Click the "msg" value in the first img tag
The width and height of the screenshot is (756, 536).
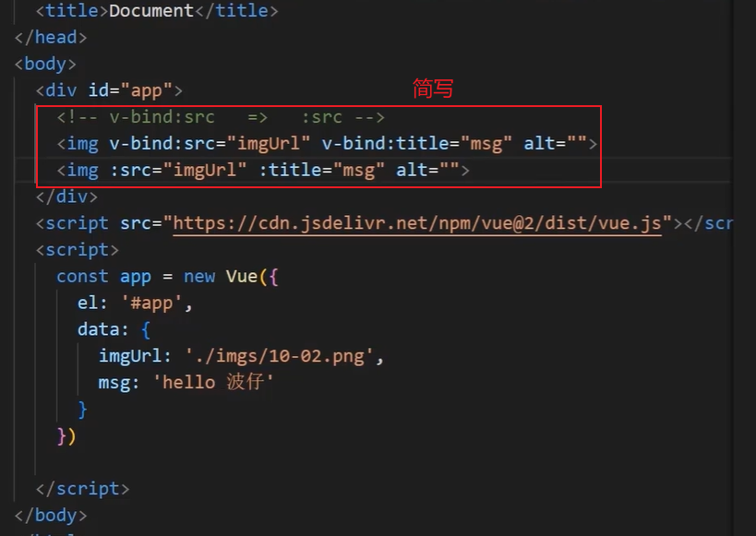coord(486,144)
